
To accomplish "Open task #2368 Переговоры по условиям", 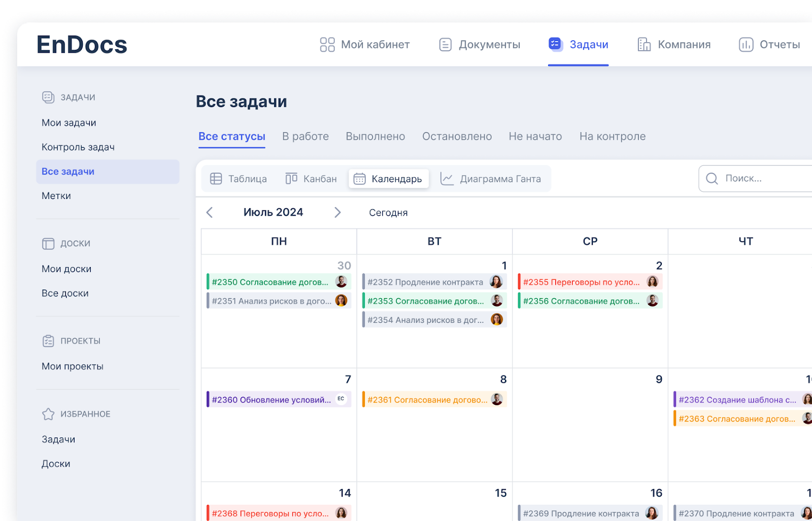I will point(279,513).
